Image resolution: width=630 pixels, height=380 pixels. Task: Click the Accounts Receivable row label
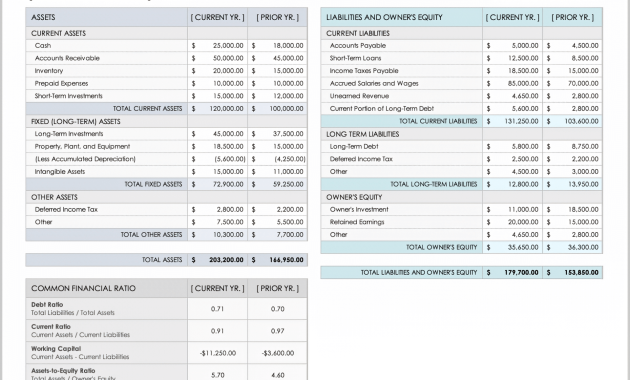pyautogui.click(x=67, y=58)
